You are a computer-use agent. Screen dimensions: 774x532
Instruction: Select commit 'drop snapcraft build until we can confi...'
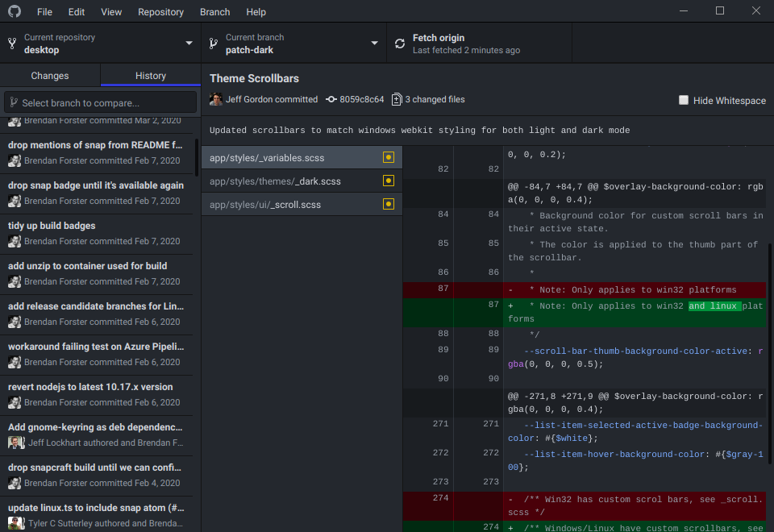96,476
